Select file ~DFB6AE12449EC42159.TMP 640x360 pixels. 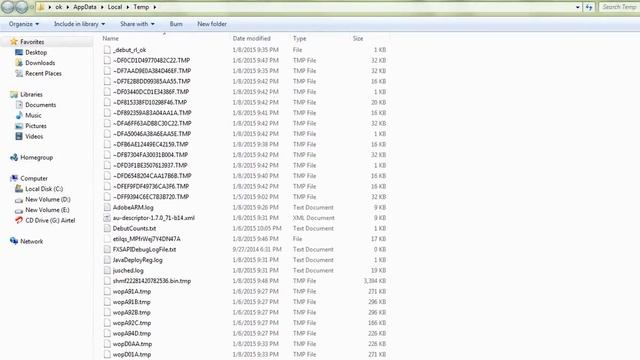[150, 144]
